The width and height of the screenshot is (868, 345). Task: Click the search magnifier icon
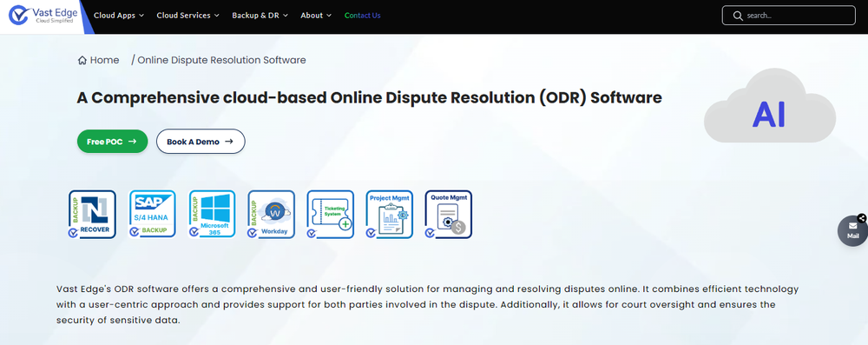(737, 16)
